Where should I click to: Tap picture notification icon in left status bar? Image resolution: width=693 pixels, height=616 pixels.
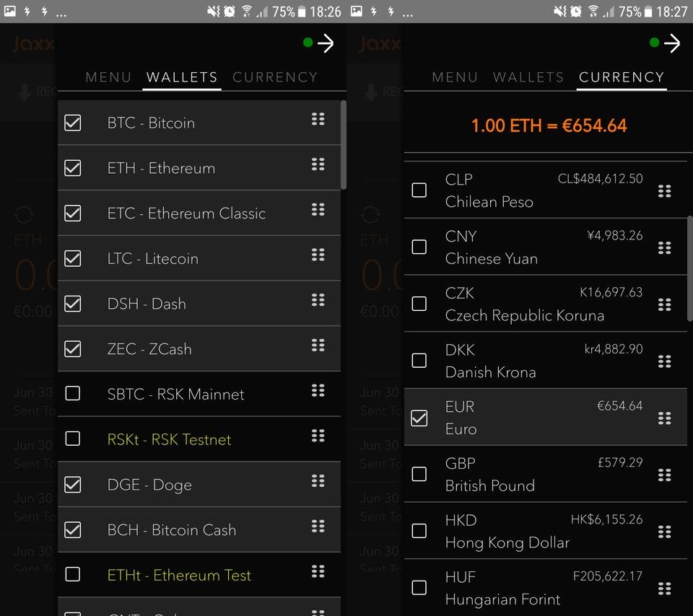tap(9, 11)
